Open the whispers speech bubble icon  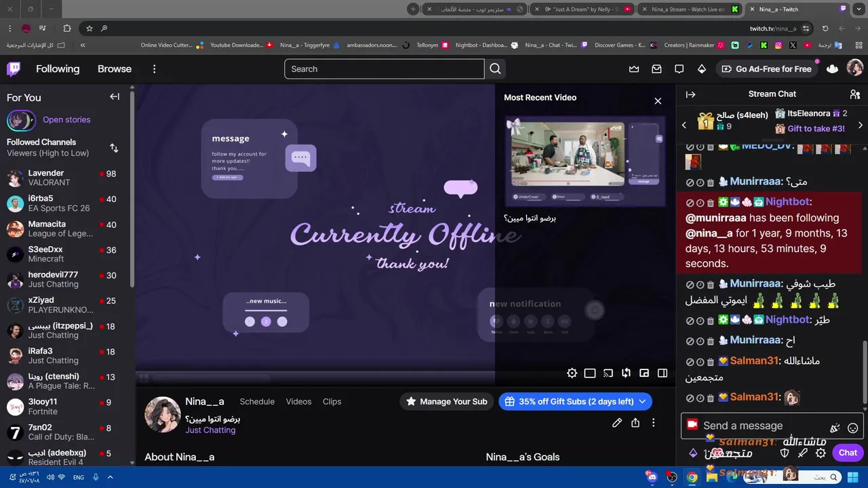pyautogui.click(x=679, y=69)
